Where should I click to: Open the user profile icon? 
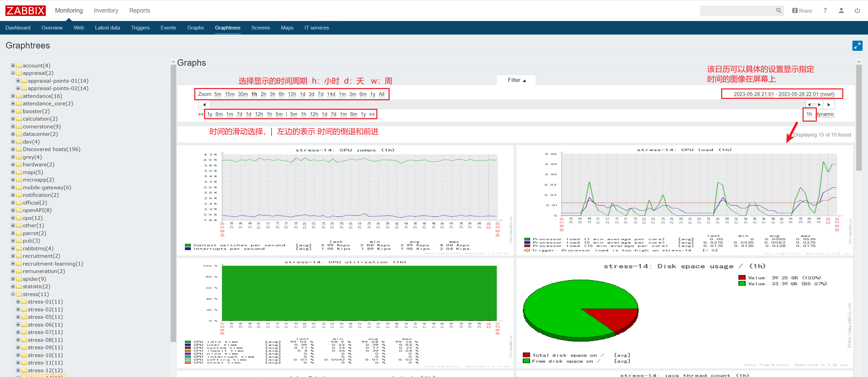point(841,11)
